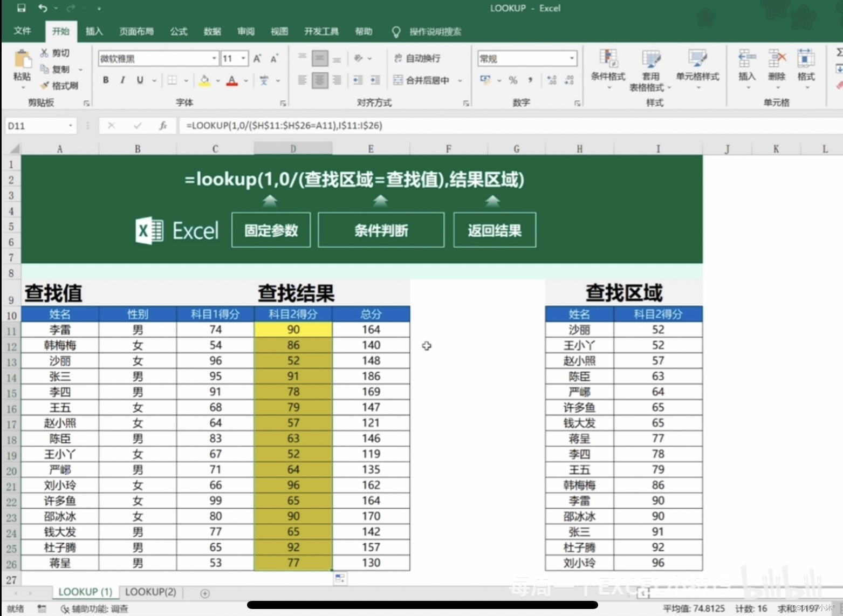Open the font name dropdown (微软雅黑)

214,58
